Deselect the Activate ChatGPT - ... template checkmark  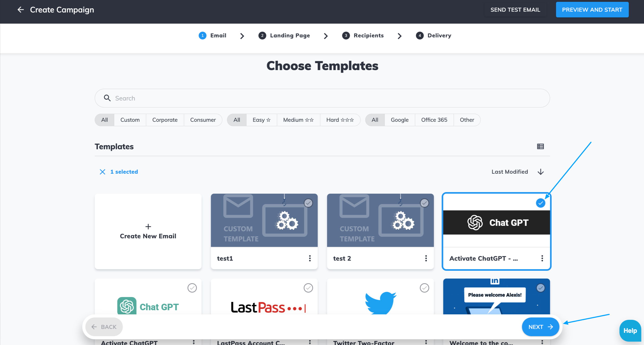[x=541, y=203]
